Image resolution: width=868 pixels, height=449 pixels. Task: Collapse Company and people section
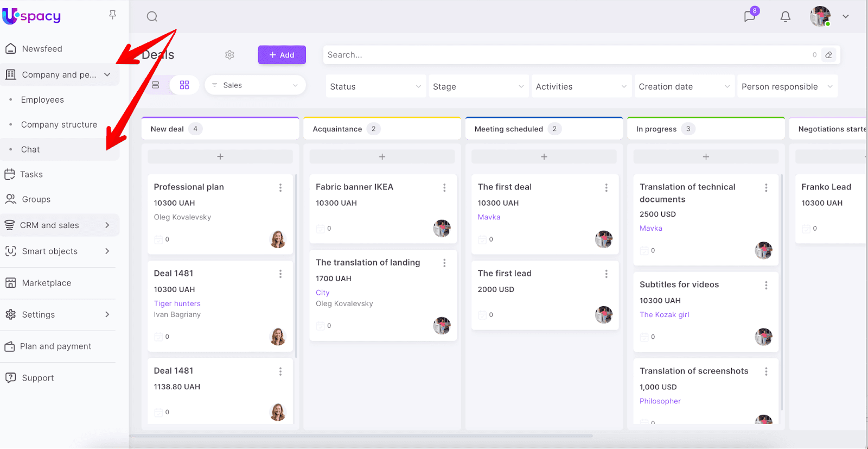coord(107,75)
